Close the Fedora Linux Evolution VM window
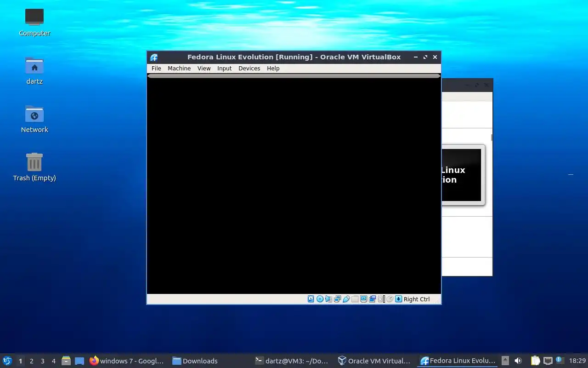 435,57
